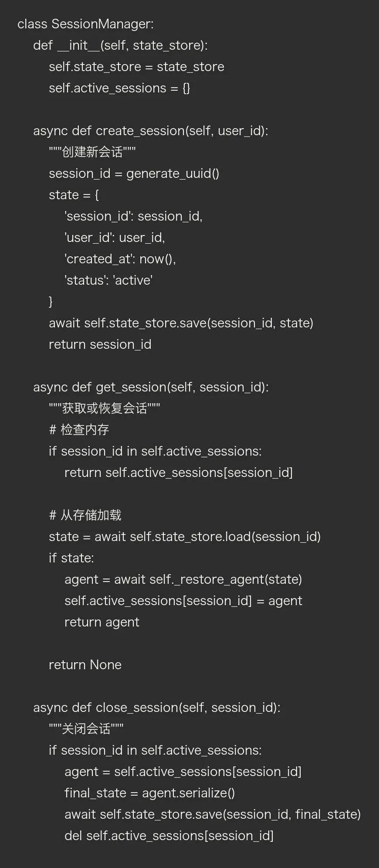Click the 'created_at': now() entry
379x868 pixels.
pyautogui.click(x=120, y=259)
